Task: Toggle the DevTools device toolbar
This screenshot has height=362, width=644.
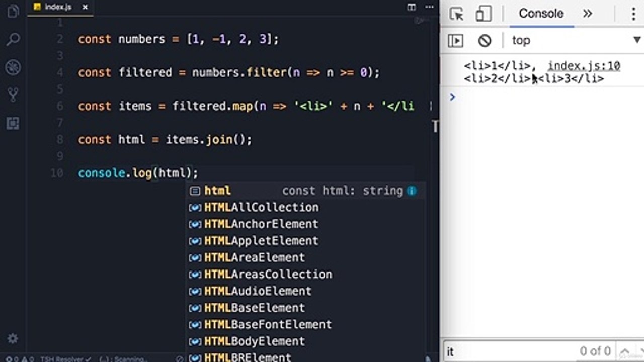Action: pyautogui.click(x=483, y=14)
